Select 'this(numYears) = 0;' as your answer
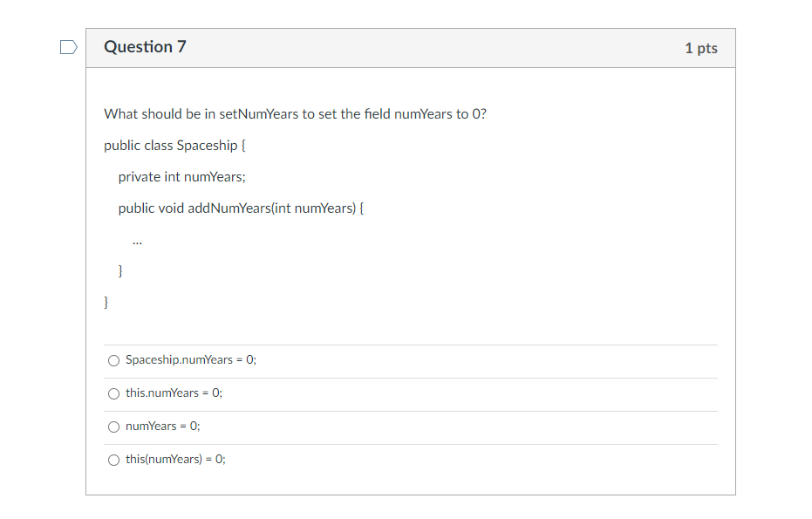 point(113,459)
